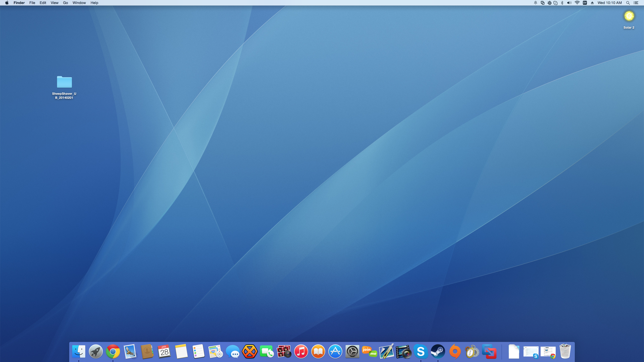644x362 pixels.
Task: Select the SheepShaver_UB_20140201 folder
Action: [64, 82]
